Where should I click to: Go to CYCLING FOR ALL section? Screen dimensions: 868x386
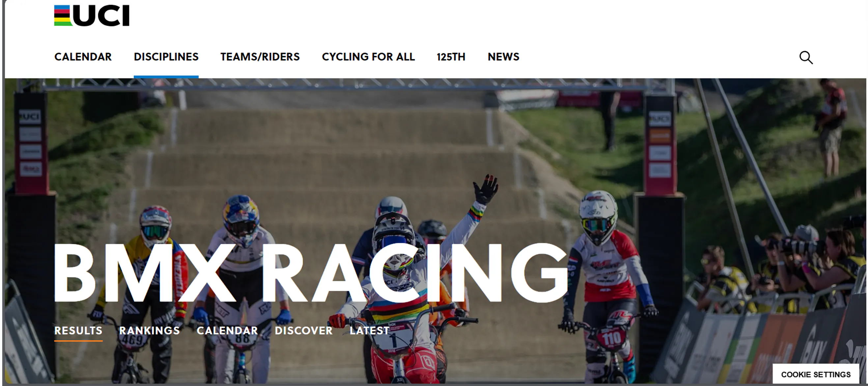(368, 57)
